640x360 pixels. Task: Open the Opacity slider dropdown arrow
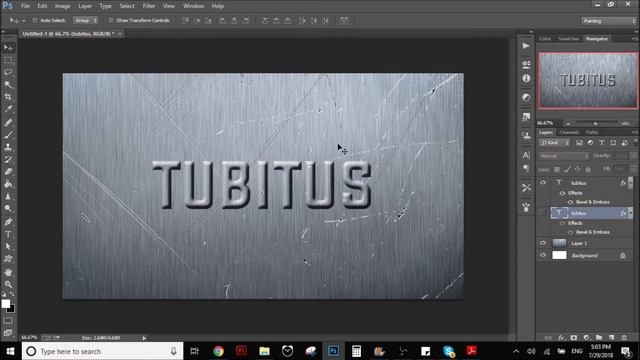pos(633,156)
